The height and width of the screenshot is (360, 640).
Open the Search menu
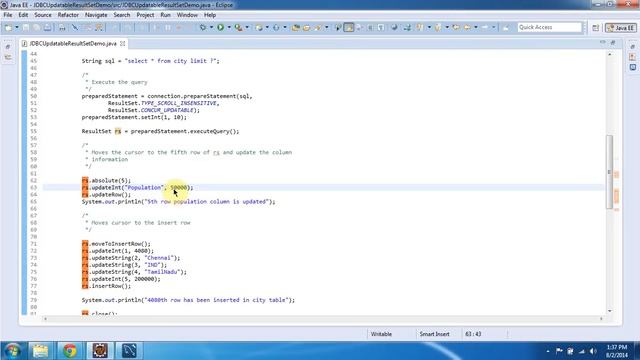122,15
